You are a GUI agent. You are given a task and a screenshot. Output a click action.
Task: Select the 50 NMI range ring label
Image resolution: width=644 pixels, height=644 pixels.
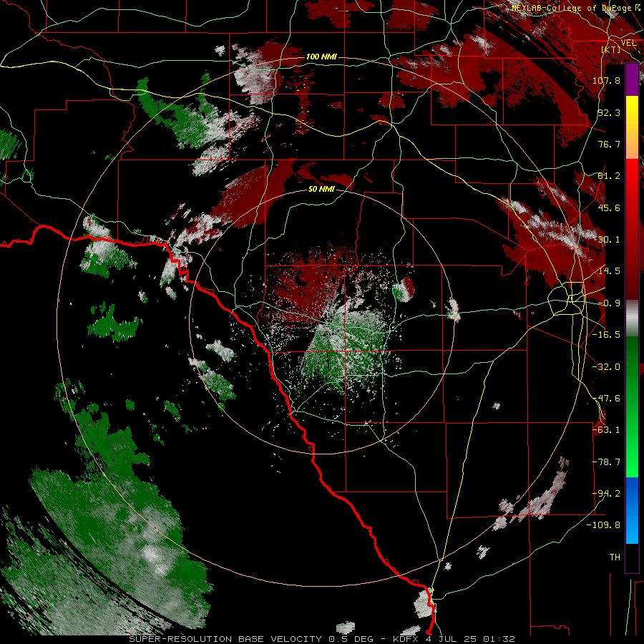[x=321, y=190]
